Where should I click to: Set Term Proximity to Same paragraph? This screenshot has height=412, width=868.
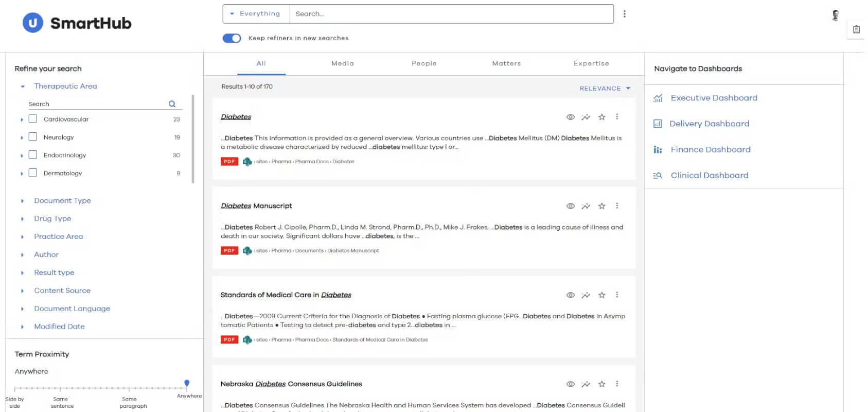pyautogui.click(x=130, y=389)
